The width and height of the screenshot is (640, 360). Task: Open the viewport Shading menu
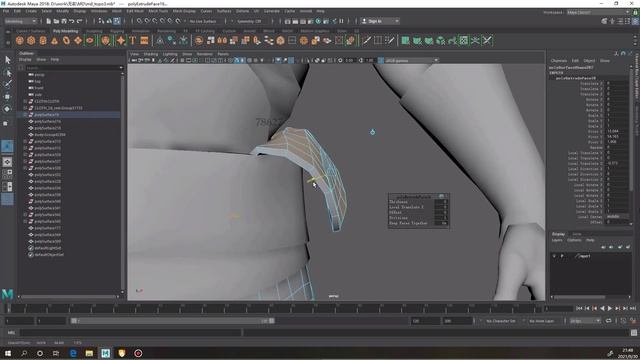[x=151, y=54]
